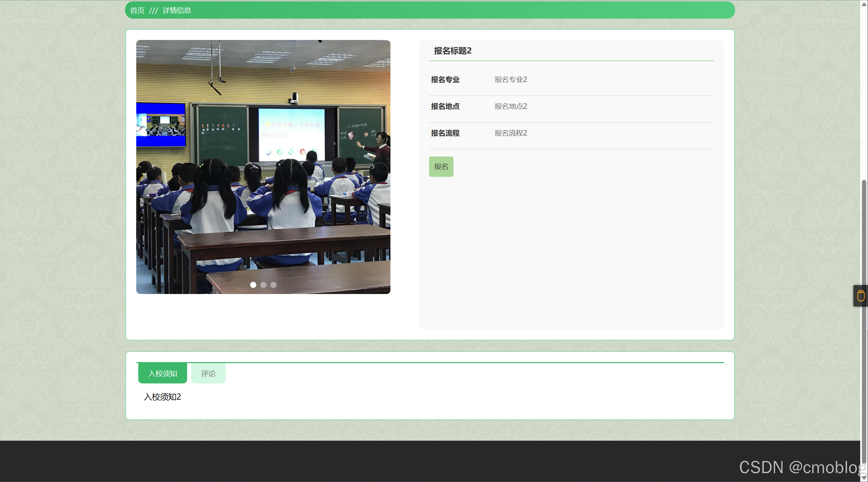Select the first carousel indicator dot
Viewport: 868px width, 482px height.
(253, 285)
